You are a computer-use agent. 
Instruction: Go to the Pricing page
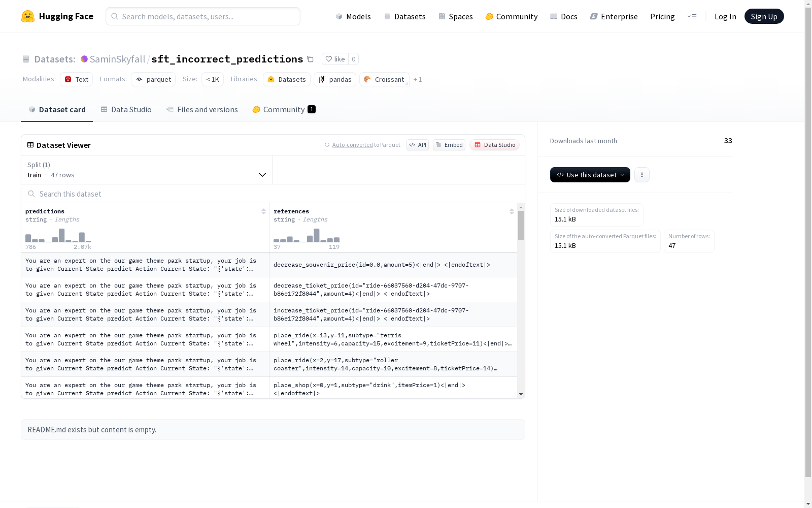(x=662, y=16)
